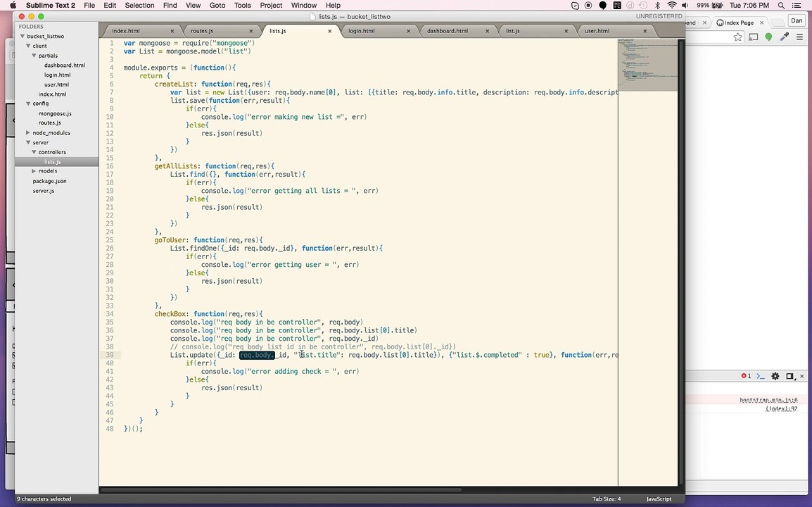The image size is (812, 507).
Task: Open dashboard.html in the sidebar
Action: click(64, 65)
